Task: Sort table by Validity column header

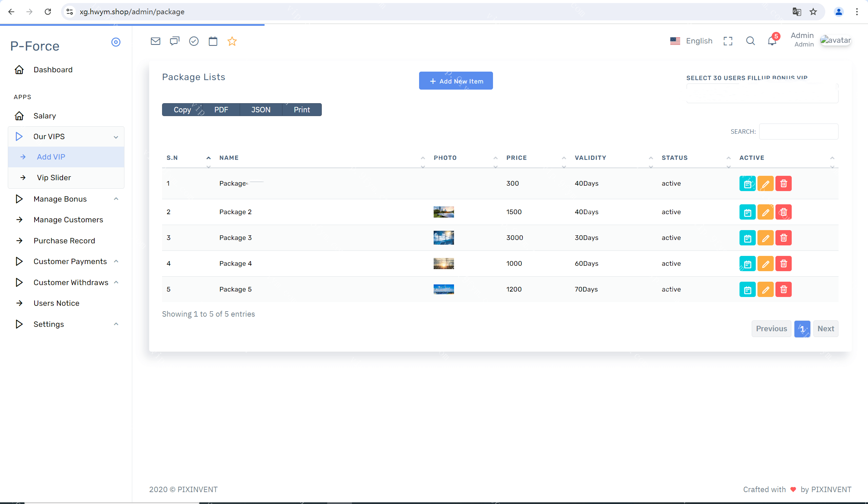Action: pos(590,158)
